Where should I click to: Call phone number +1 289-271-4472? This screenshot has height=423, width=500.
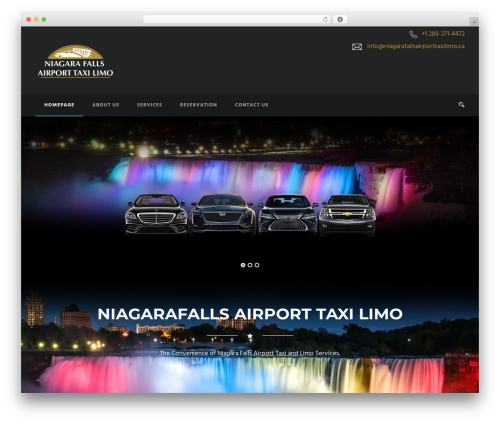443,34
